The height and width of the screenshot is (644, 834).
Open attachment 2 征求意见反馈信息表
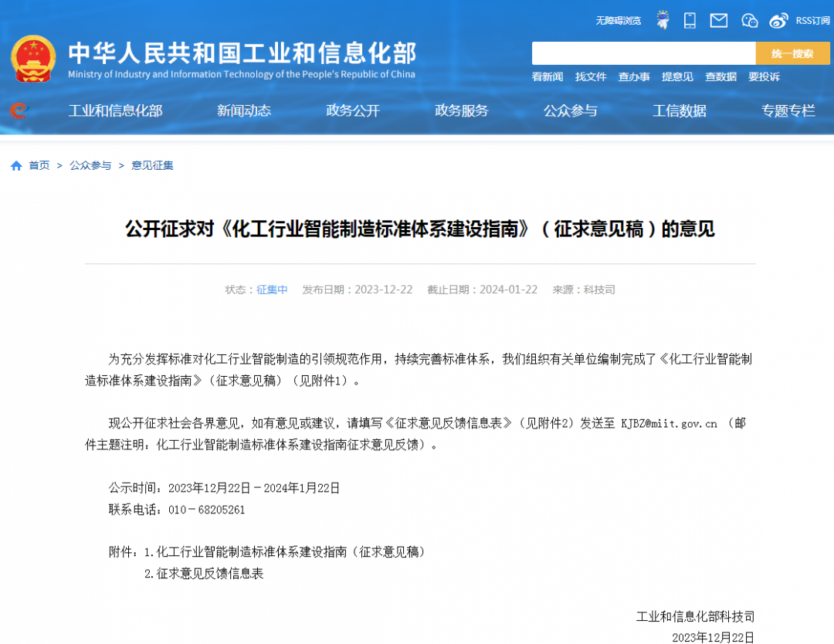(x=209, y=574)
